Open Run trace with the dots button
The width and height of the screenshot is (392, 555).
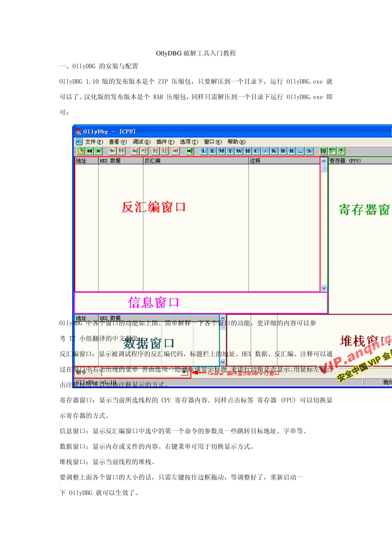pyautogui.click(x=300, y=151)
